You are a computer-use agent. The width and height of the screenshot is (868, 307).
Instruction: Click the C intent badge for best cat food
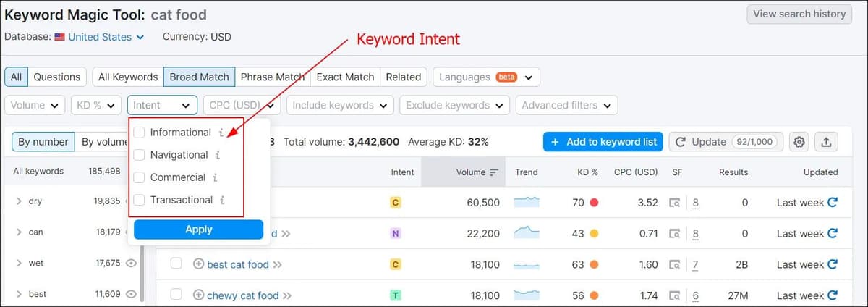pos(395,264)
